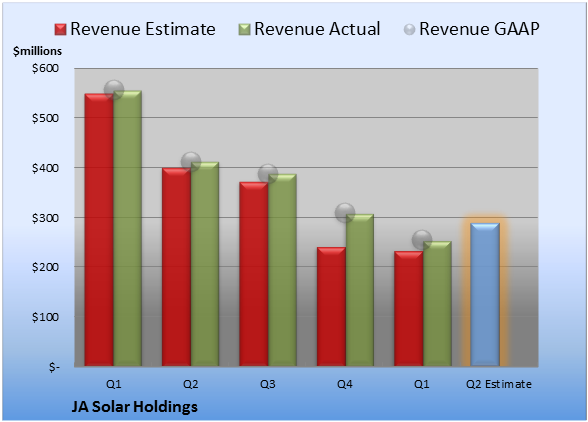The height and width of the screenshot is (422, 588).
Task: Select the red Q3 revenue estimate bar
Action: (x=254, y=274)
